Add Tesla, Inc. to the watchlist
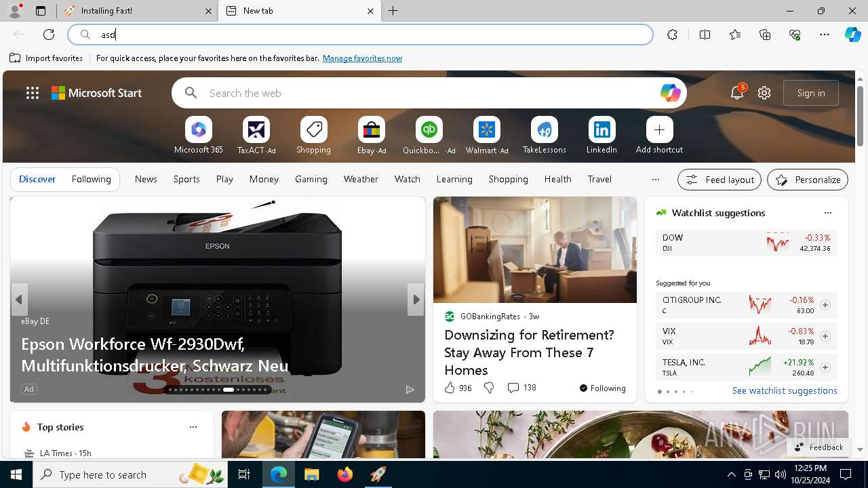868x488 pixels. coord(825,367)
